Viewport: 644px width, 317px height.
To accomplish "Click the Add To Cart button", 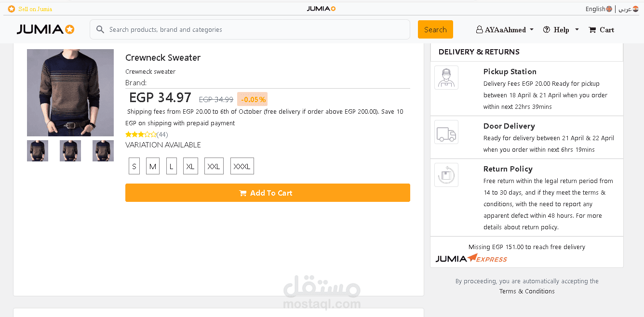I will (268, 193).
